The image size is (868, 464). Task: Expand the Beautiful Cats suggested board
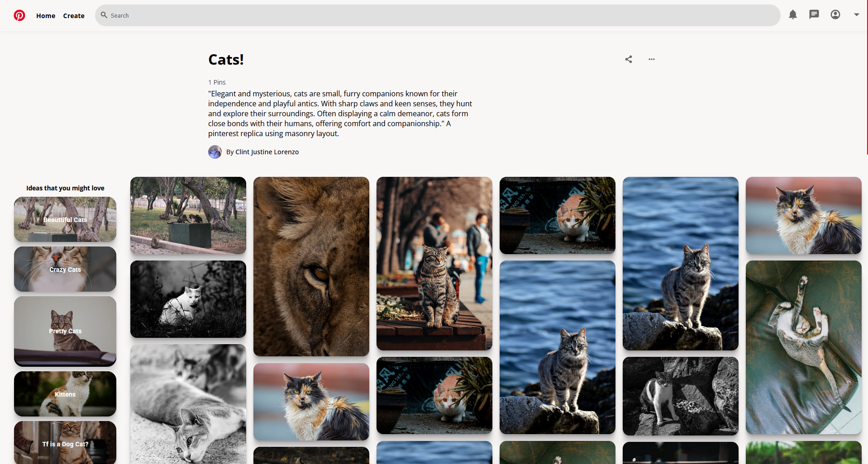click(x=65, y=220)
